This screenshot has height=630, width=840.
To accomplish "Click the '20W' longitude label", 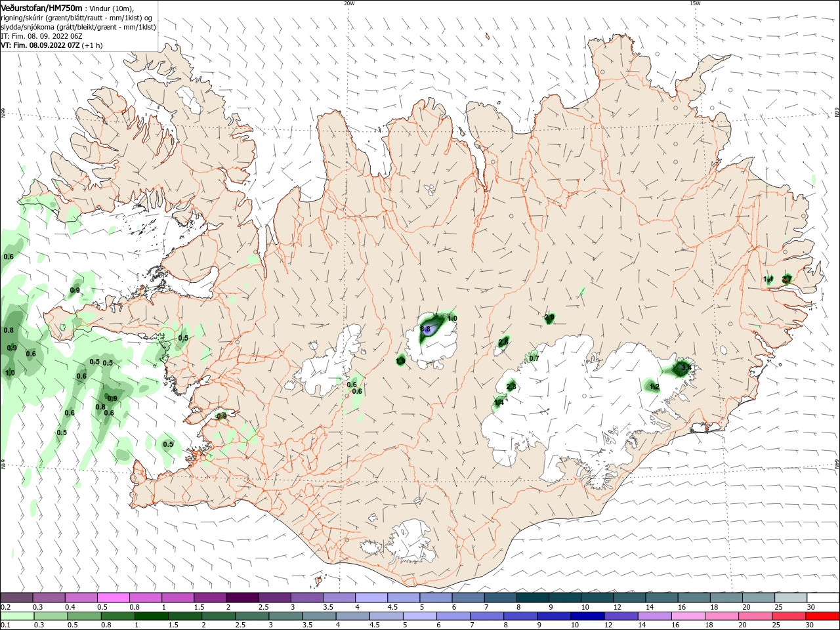I will tap(349, 3).
